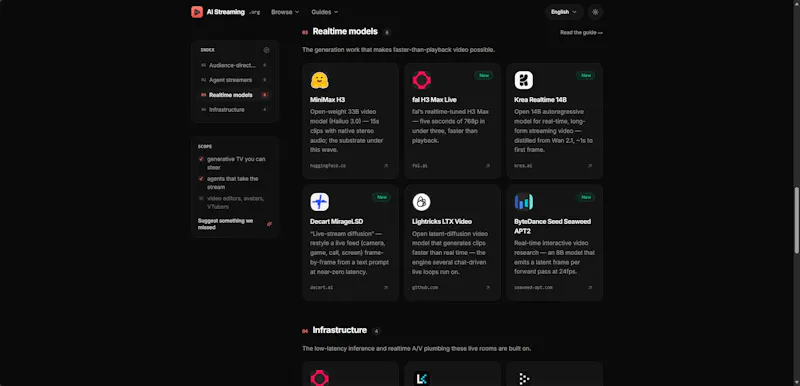Open the Browse dropdown menu
This screenshot has width=800, height=386.
tap(285, 12)
